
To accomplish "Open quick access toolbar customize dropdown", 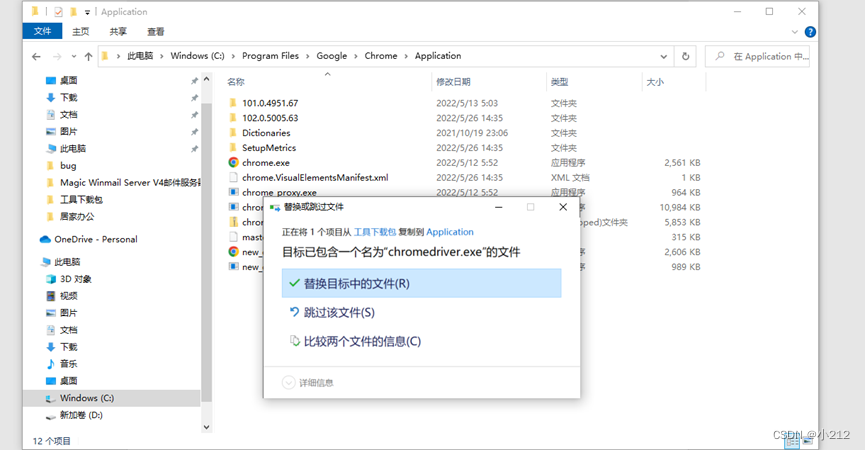I will [87, 12].
